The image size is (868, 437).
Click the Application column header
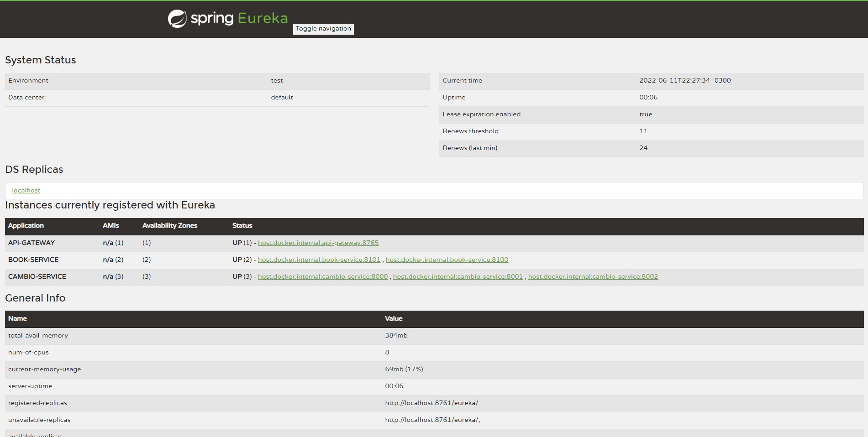click(x=26, y=225)
